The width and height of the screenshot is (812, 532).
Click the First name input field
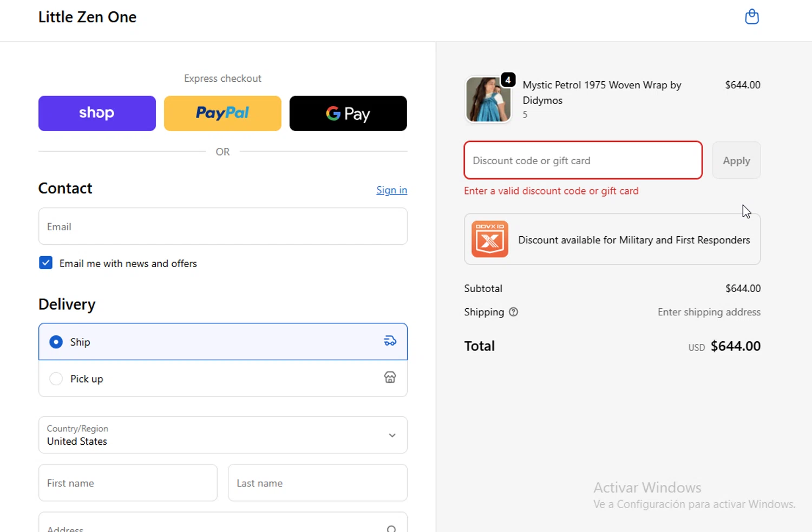pos(128,483)
